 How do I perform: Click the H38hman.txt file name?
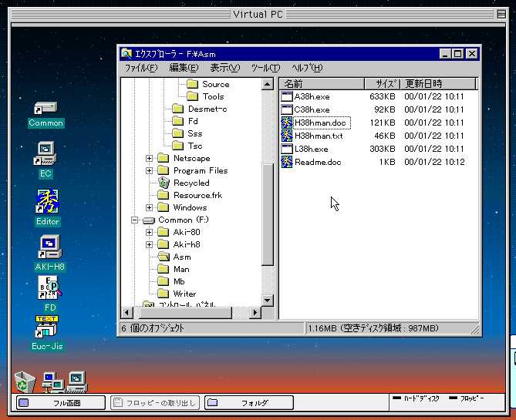pos(319,136)
